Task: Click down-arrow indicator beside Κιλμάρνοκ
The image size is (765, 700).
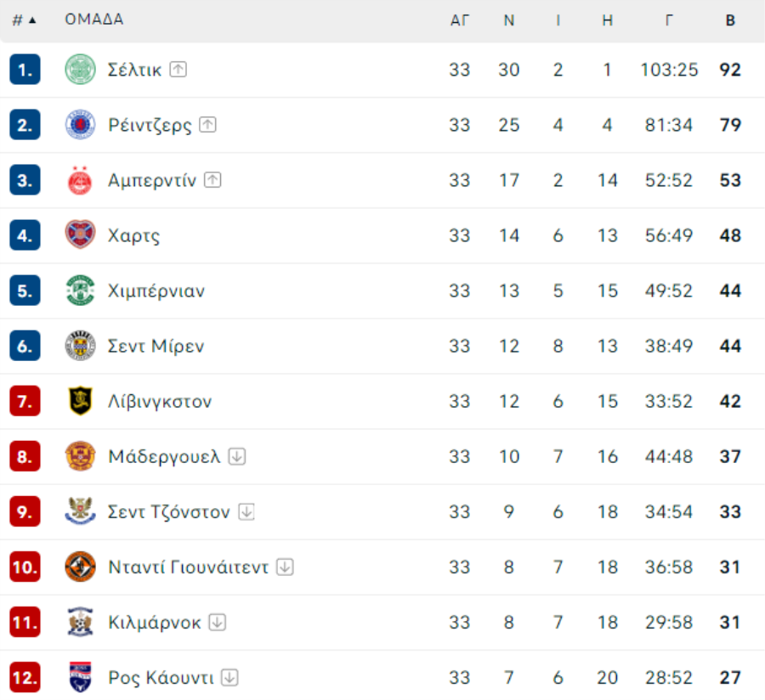Action: point(218,622)
